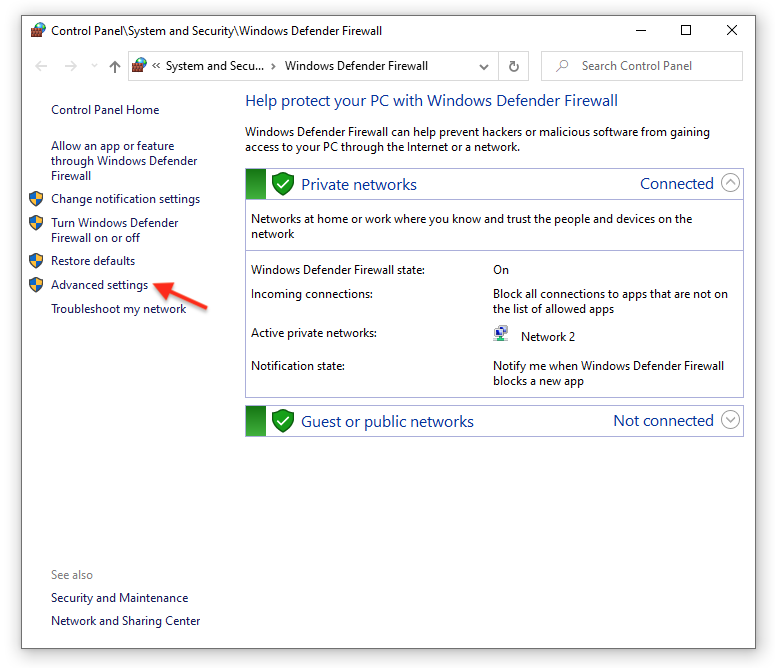Click the shield icon beside Advanced settings
Screen dimensions: 775x668
(36, 285)
